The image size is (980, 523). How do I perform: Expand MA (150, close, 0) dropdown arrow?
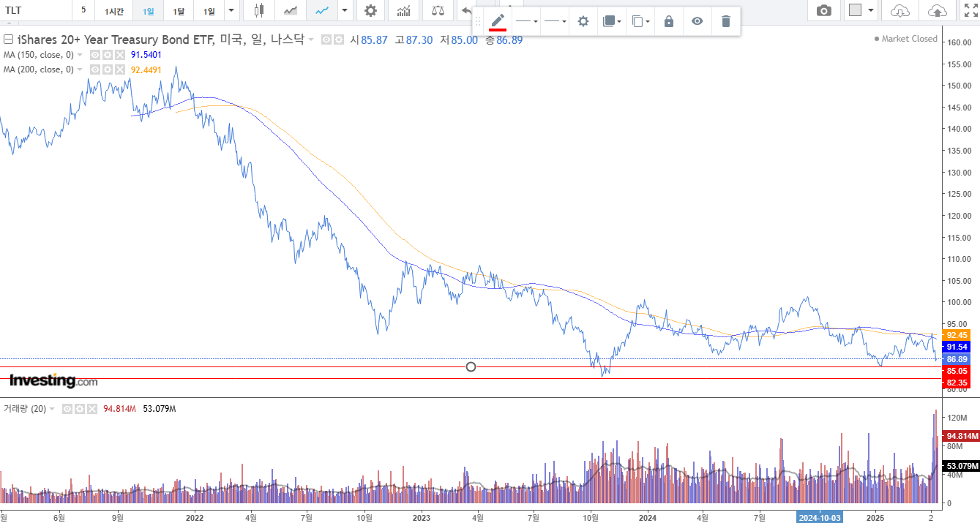click(x=80, y=55)
